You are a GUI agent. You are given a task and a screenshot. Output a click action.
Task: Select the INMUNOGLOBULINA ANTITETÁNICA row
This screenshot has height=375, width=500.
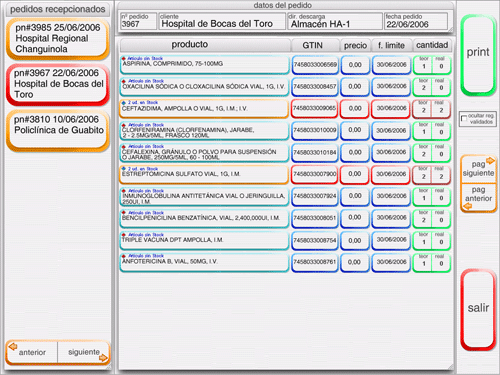[x=204, y=196]
